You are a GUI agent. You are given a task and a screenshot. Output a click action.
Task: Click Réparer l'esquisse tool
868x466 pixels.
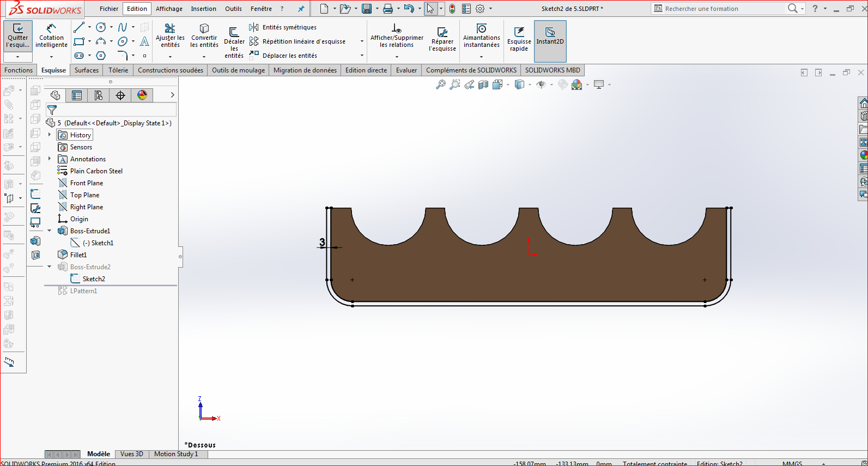[x=442, y=39]
